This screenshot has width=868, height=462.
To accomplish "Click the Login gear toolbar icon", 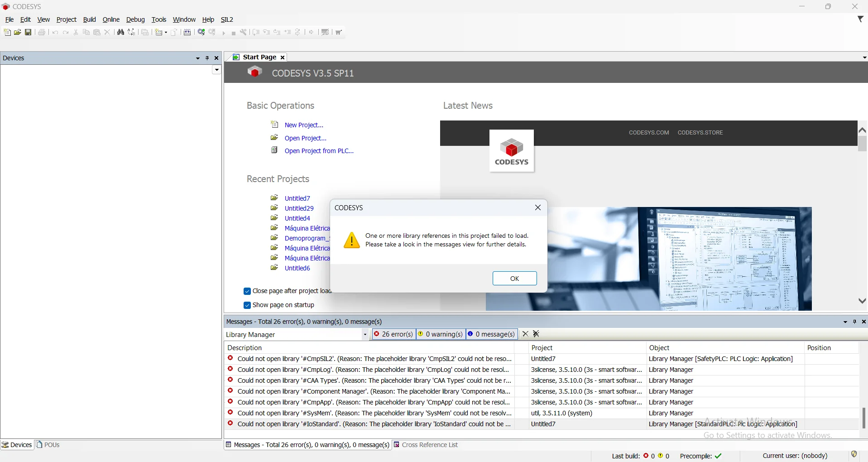I will tap(201, 32).
